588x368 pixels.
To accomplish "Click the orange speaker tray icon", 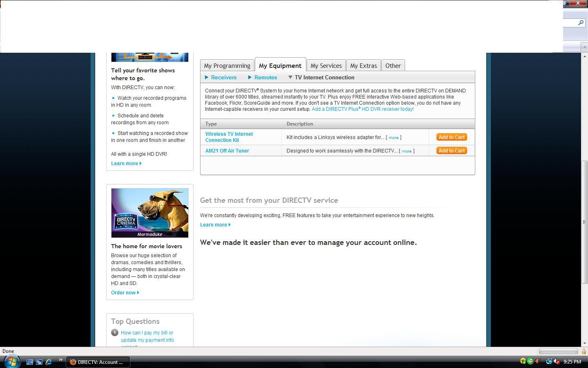I will click(538, 361).
